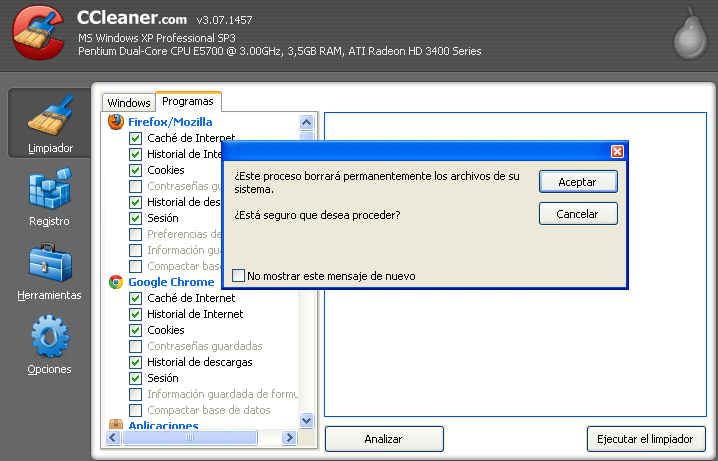This screenshot has width=718, height=461.
Task: Click Ejecutar el limpiador button
Action: [x=646, y=439]
